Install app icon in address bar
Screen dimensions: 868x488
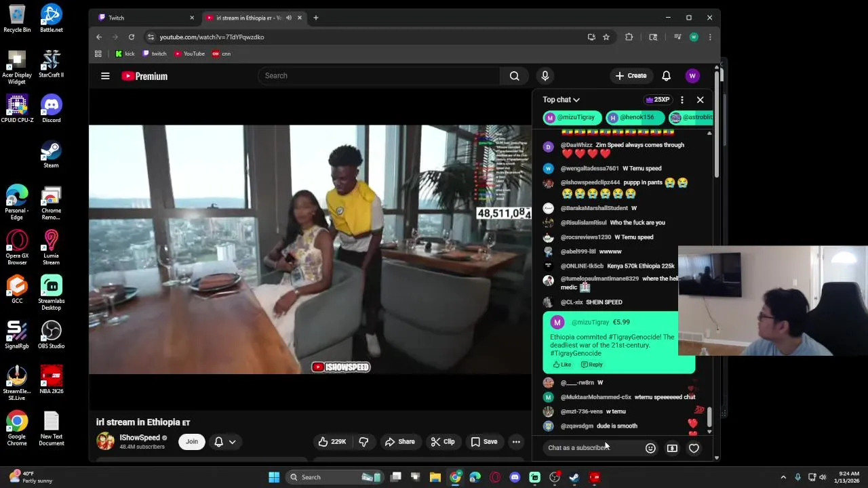[591, 37]
